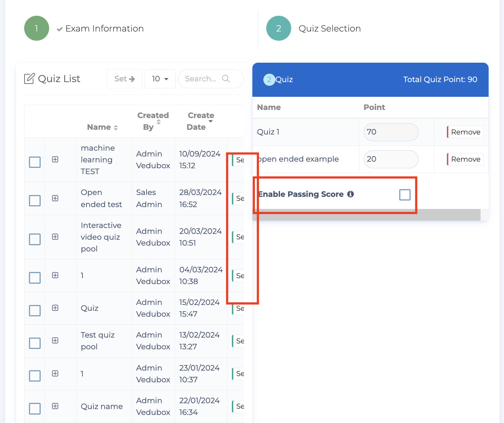Viewport: 504px width, 423px height.
Task: Select the Open ended test checkbox
Action: (x=35, y=201)
